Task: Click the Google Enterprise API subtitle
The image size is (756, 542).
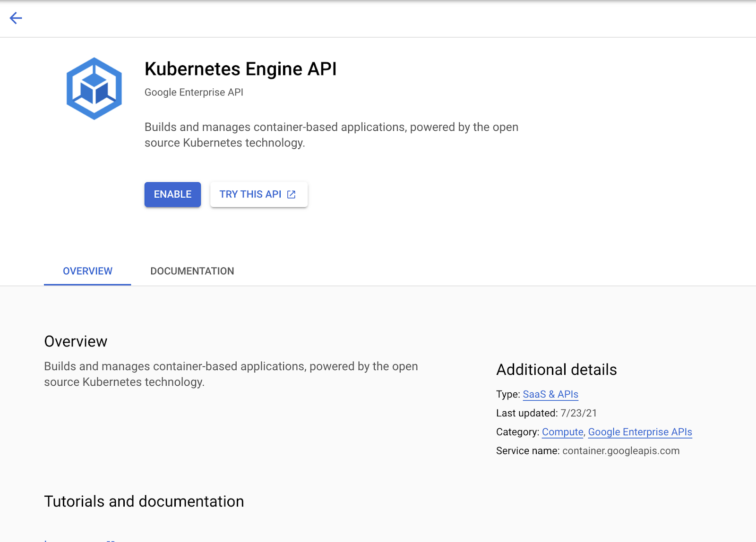Action: pyautogui.click(x=194, y=93)
